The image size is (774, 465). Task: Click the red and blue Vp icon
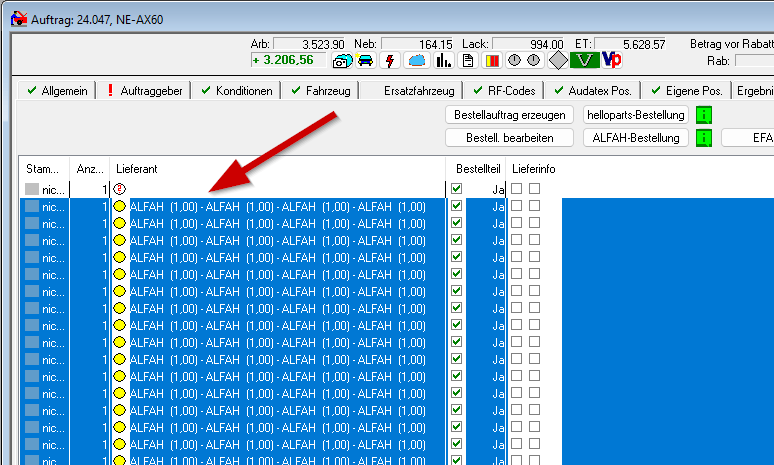point(612,61)
